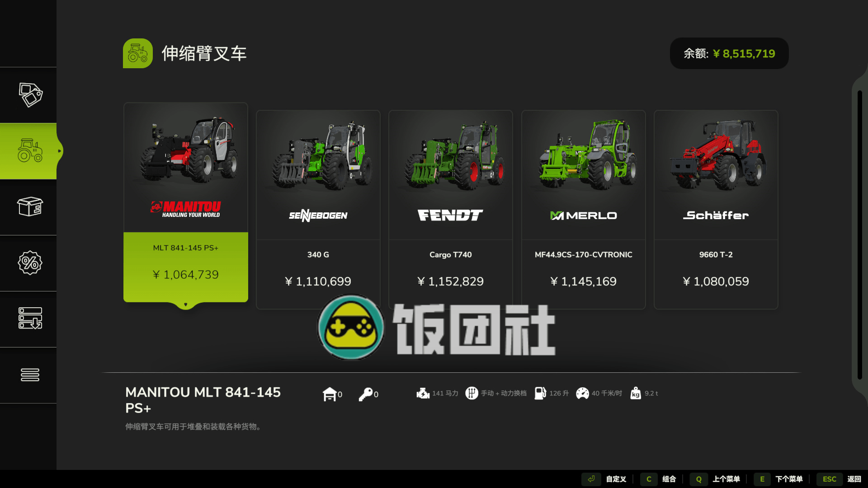The image size is (868, 488).
Task: Click the 40 千米/时 speed value
Action: (x=607, y=394)
